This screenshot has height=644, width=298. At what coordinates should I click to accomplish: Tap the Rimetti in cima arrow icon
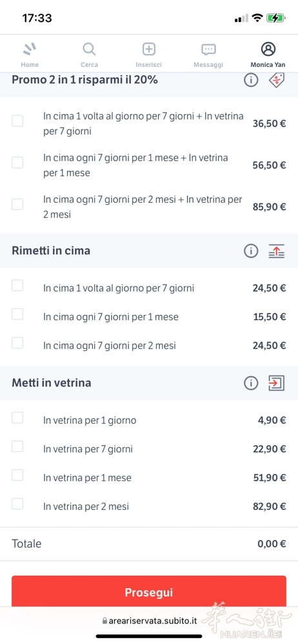[276, 251]
